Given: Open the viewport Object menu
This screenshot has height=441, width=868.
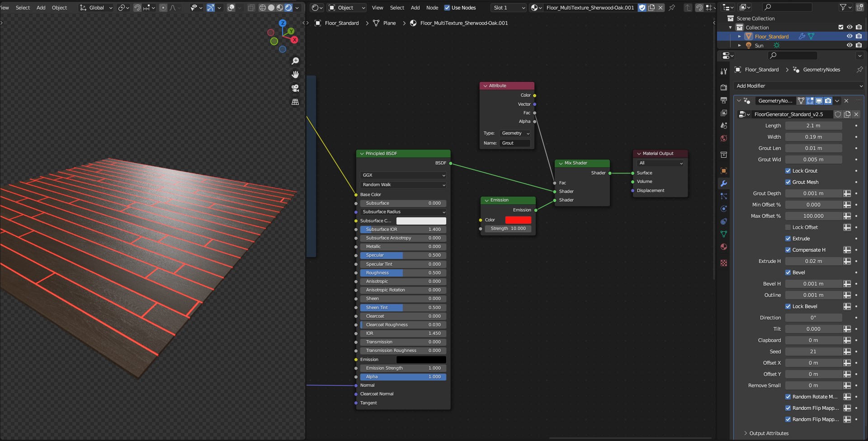Looking at the screenshot, I should (x=59, y=8).
